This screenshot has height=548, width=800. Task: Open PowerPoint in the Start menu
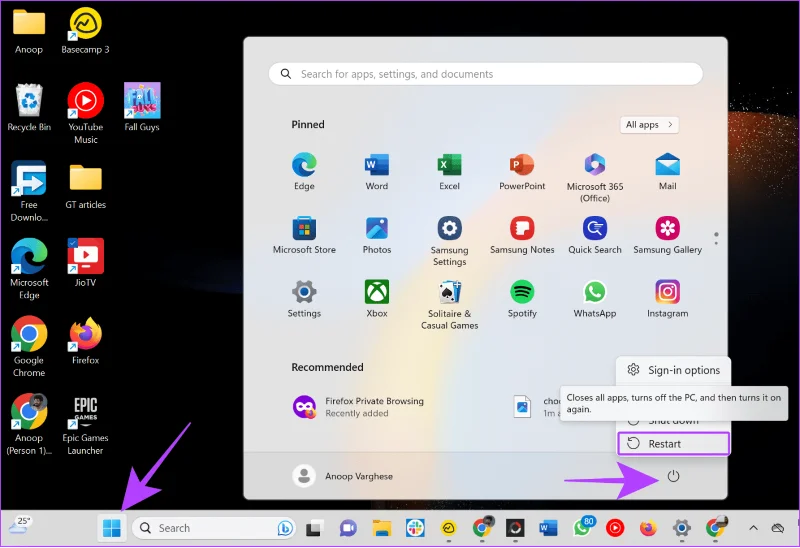click(x=522, y=171)
